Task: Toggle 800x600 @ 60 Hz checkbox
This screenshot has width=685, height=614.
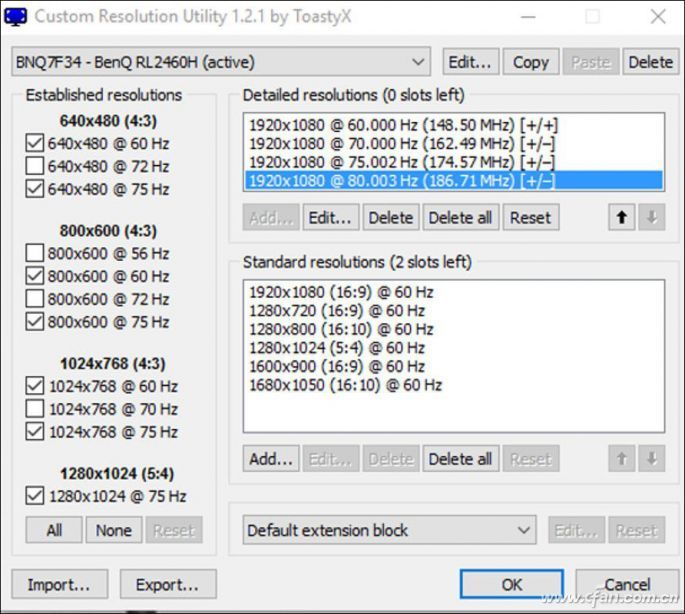Action: 35,276
